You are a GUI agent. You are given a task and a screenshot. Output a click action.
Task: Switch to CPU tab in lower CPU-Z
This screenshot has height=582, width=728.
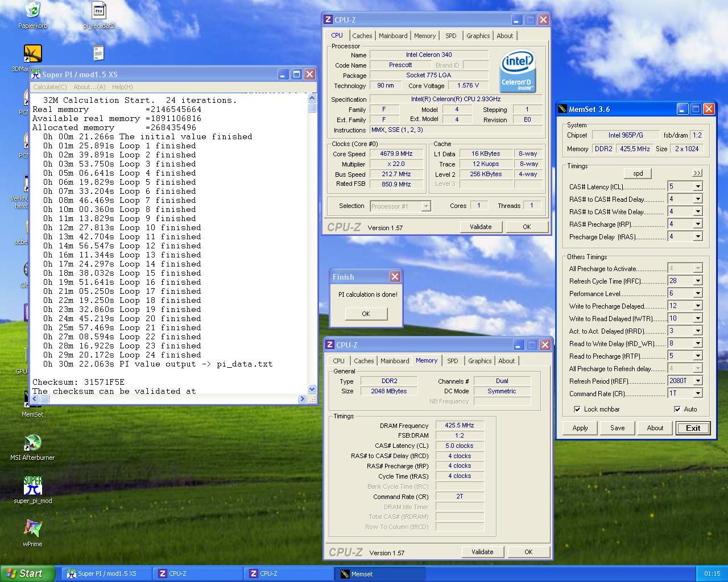pyautogui.click(x=339, y=361)
